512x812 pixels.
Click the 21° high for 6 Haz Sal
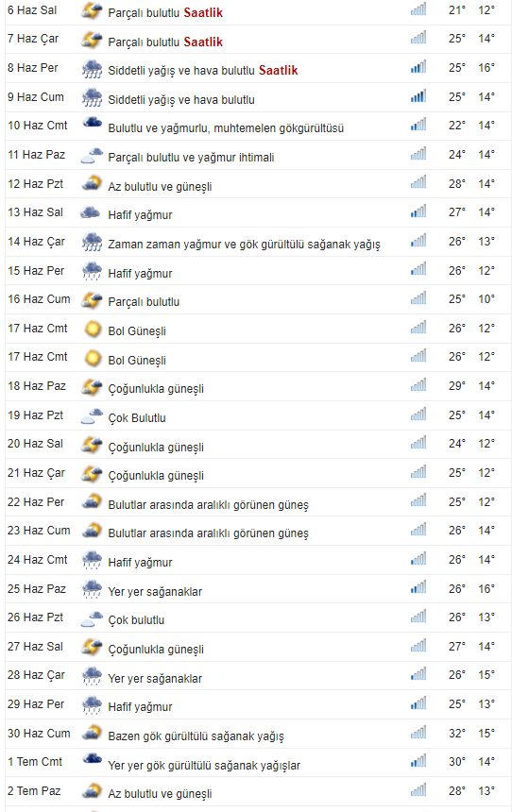click(x=457, y=9)
